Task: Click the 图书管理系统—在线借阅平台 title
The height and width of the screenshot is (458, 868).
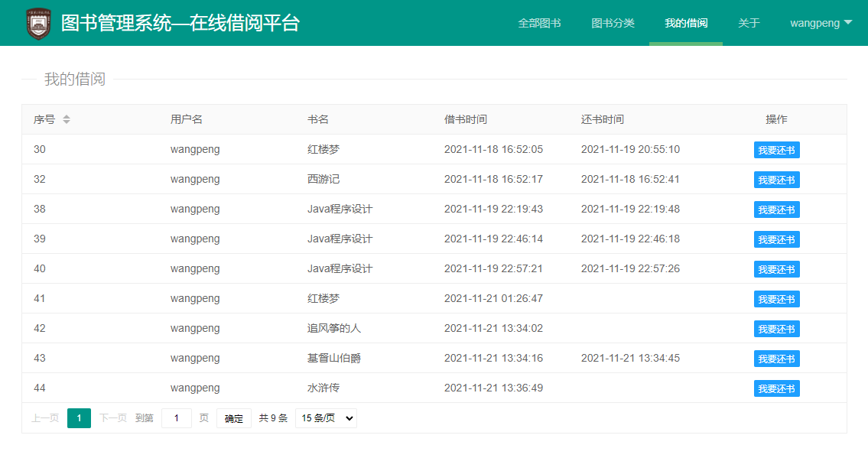Action: click(x=180, y=23)
